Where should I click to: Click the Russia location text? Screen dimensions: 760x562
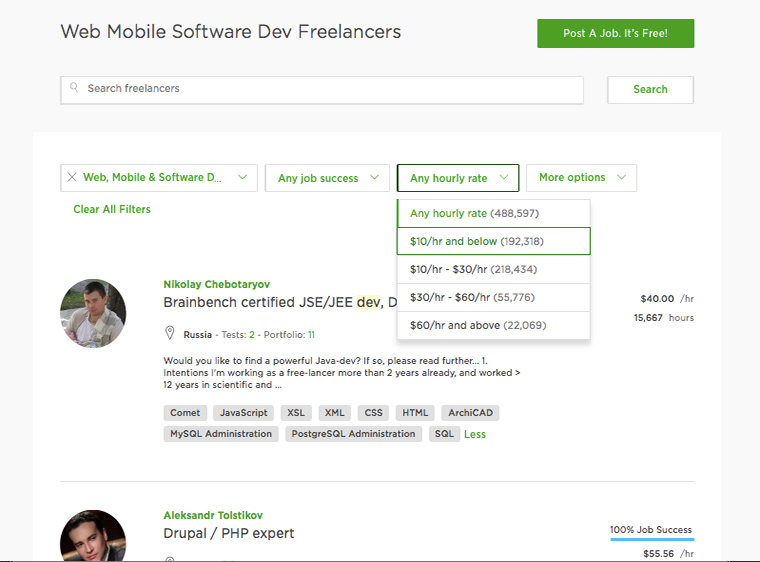point(197,335)
